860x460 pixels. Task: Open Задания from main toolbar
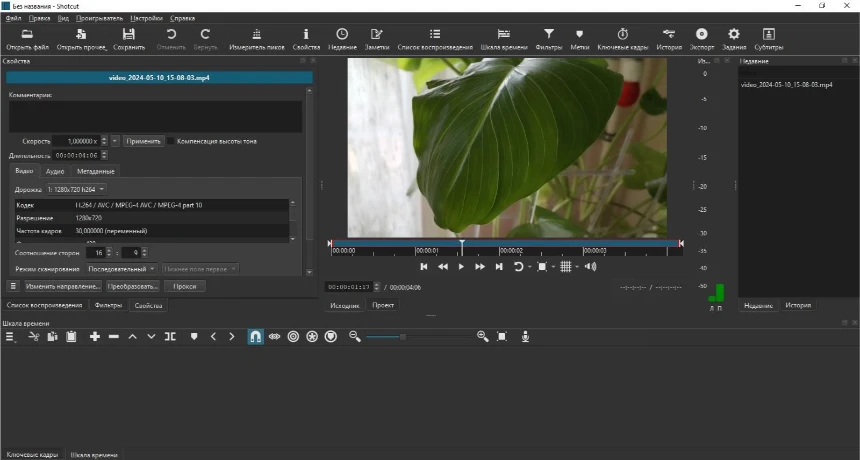(x=734, y=39)
